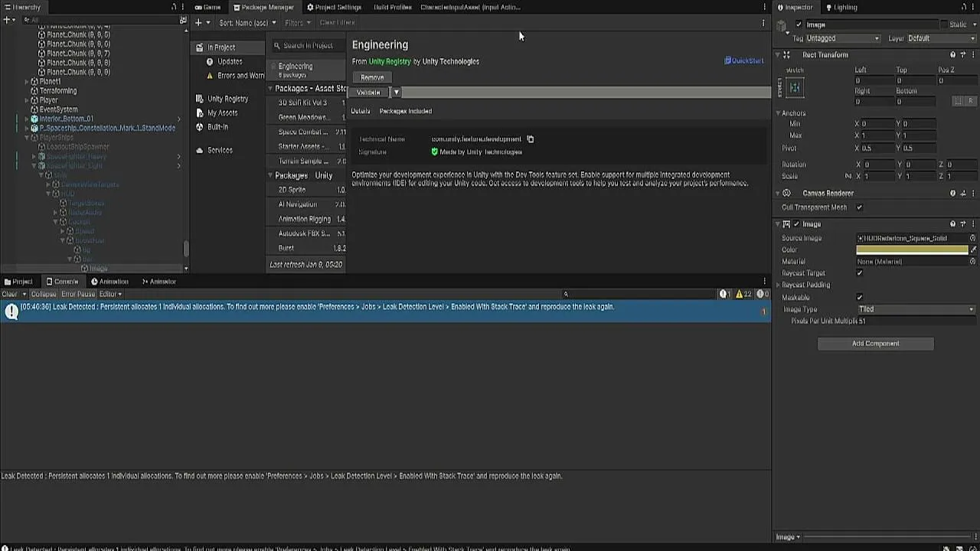Open the Packages Included tab

[x=406, y=111]
